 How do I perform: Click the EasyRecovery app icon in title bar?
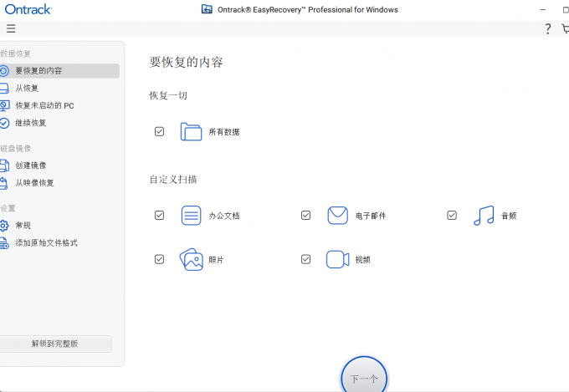(207, 9)
